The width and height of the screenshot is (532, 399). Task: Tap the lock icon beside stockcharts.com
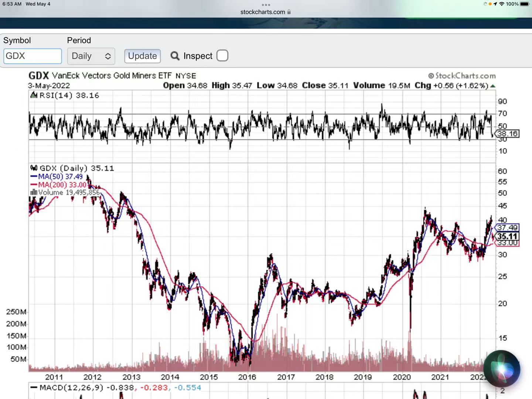coord(289,12)
